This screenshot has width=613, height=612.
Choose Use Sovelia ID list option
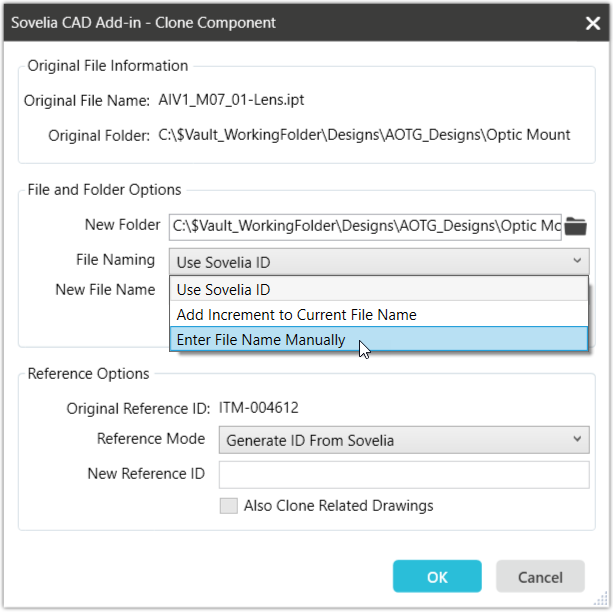pos(379,289)
